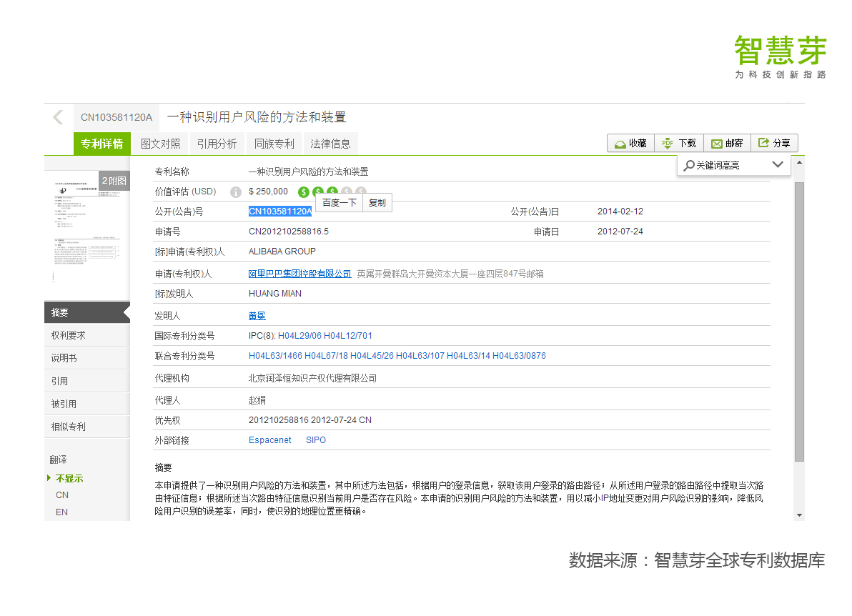The image size is (852, 616).
Task: Select CN translation option
Action: click(62, 495)
